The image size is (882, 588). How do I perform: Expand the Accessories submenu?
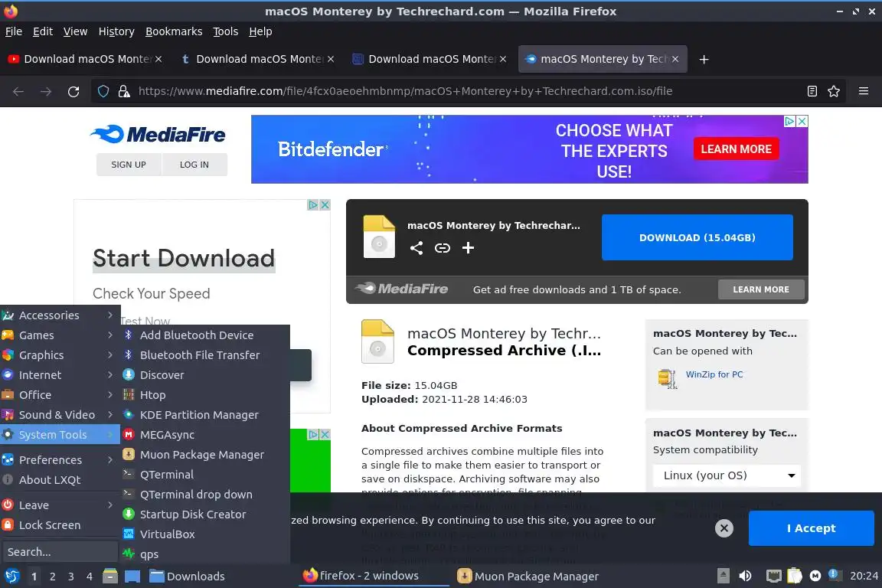point(60,315)
